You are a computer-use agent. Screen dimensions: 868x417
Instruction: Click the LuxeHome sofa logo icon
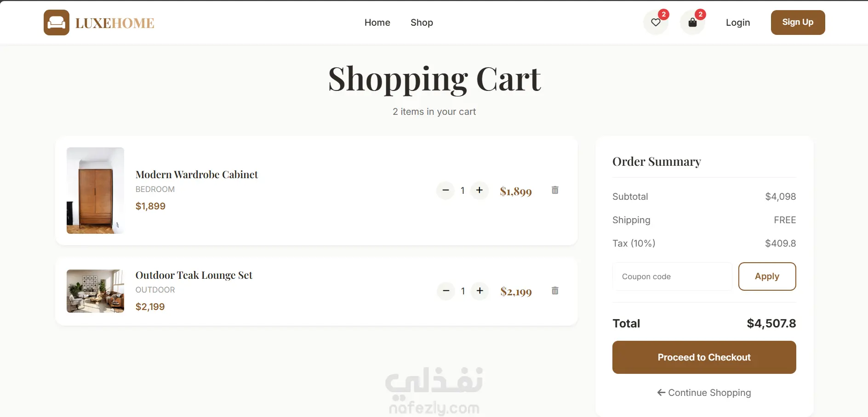57,23
